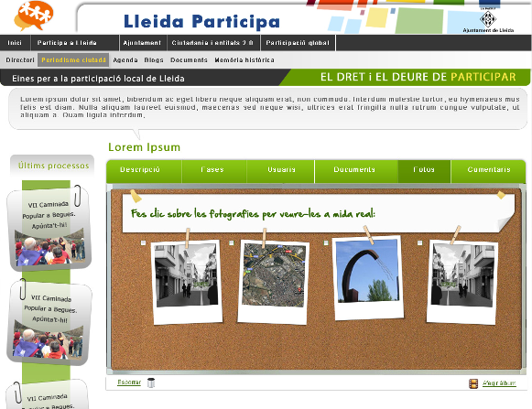The width and height of the screenshot is (532, 409).
Task: Open Ciutadania i entitats 2.0 menu
Action: pyautogui.click(x=213, y=43)
